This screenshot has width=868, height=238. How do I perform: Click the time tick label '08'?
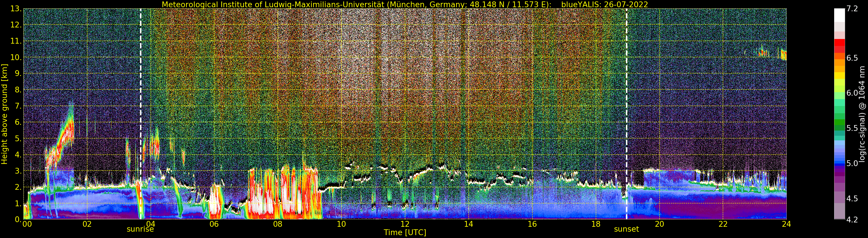click(278, 224)
